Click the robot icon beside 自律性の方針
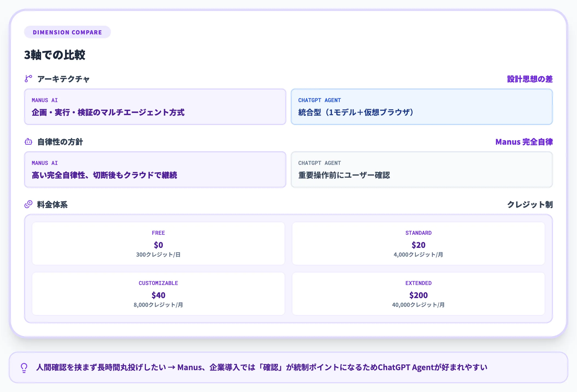Viewport: 577px width, 392px height. click(x=28, y=142)
